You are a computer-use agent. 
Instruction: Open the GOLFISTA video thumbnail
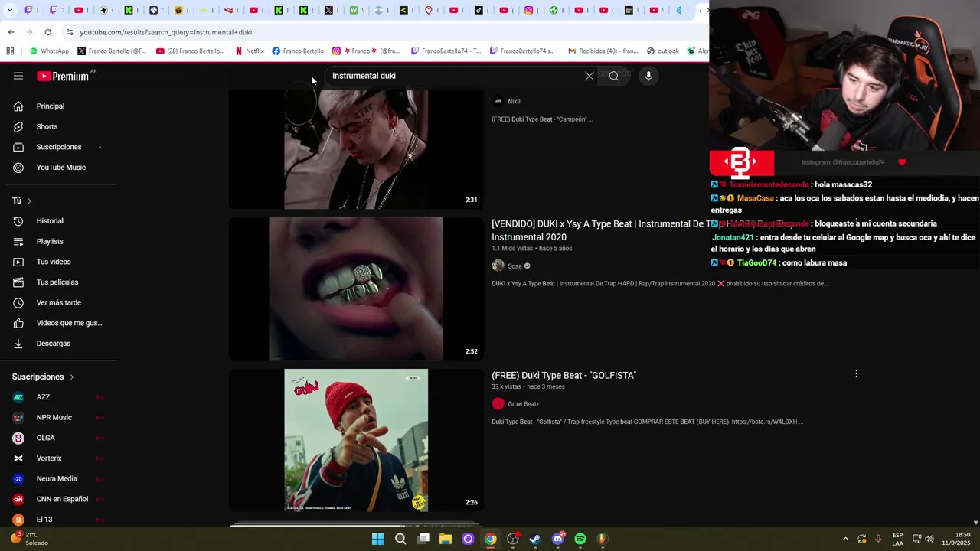(x=356, y=440)
